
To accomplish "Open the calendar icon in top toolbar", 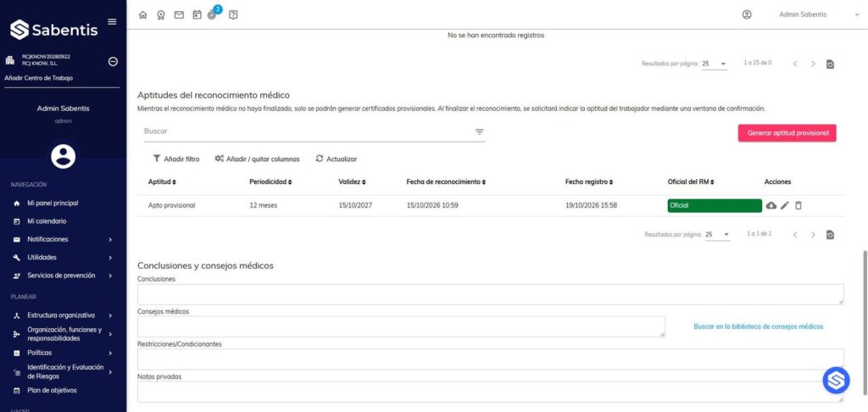I will [x=197, y=15].
